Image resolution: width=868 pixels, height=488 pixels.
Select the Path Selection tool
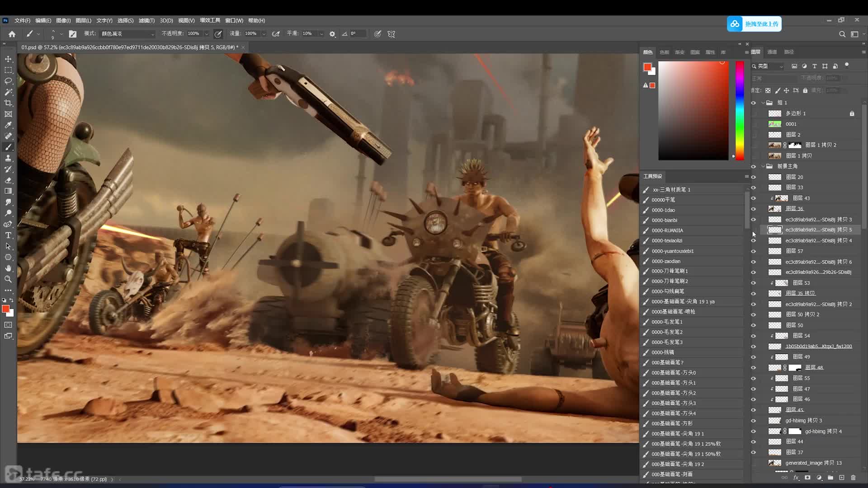tap(8, 246)
